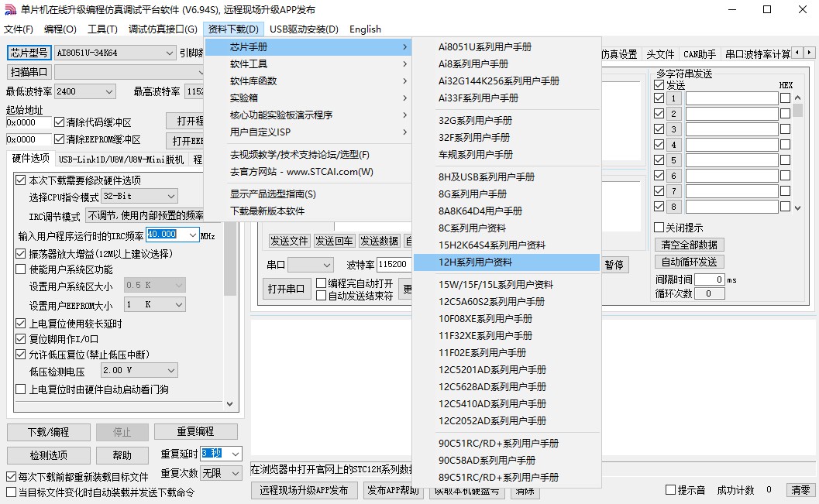
Task: Click the 芯片型号 button
Action: coord(29,53)
